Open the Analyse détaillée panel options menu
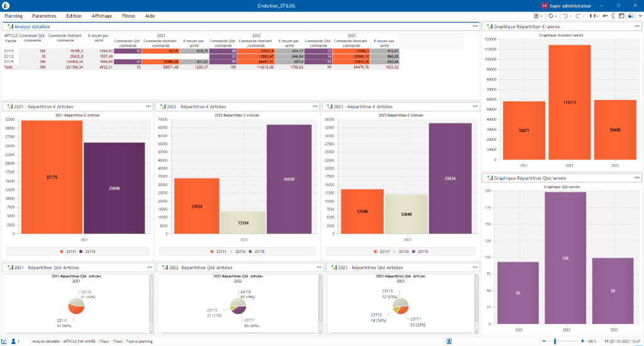Viewport: 644px width, 346px height. 475,26
